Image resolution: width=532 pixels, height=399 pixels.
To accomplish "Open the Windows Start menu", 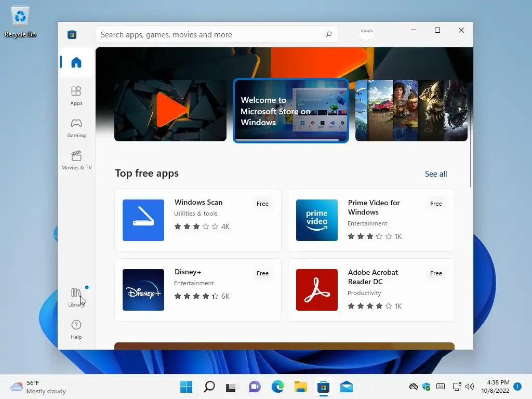I will [x=186, y=387].
